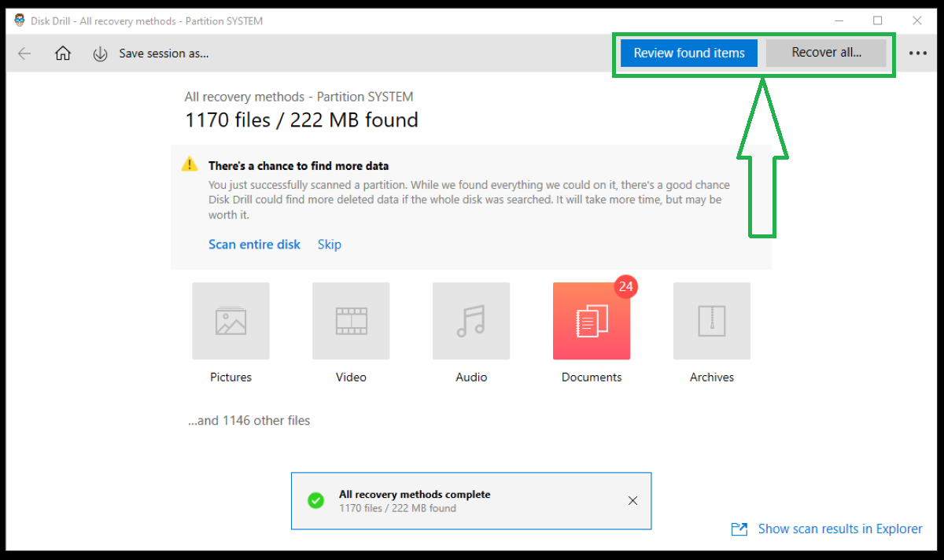Screen dimensions: 944x560
Task: Click '1170 files / 222 MB found' heading
Action: [x=301, y=120]
